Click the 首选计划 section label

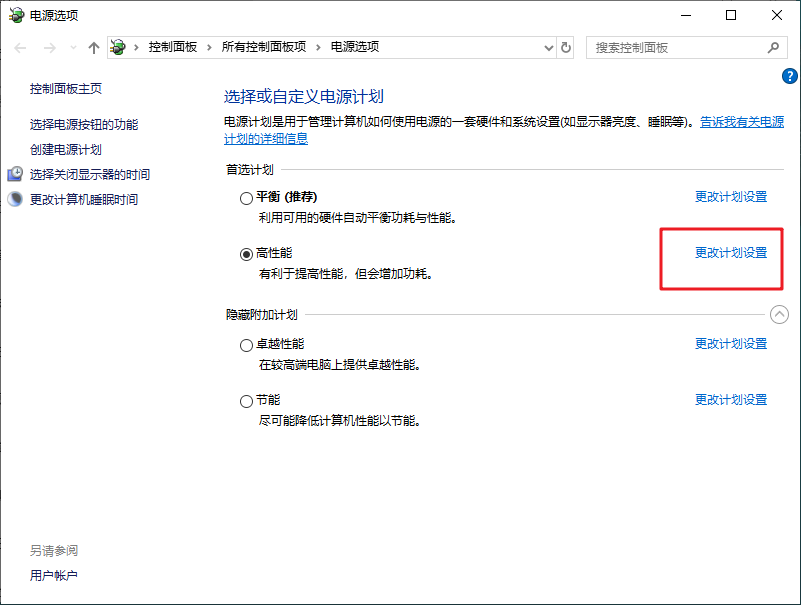pos(250,170)
